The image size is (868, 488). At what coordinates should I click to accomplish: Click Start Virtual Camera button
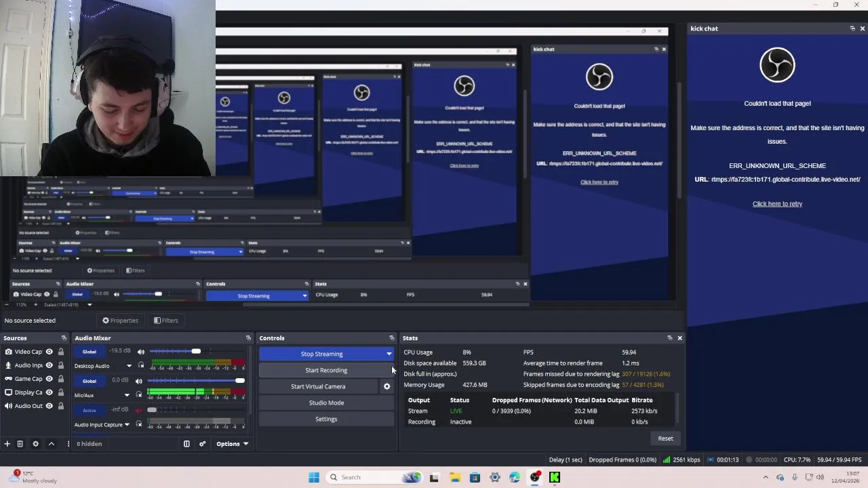318,386
